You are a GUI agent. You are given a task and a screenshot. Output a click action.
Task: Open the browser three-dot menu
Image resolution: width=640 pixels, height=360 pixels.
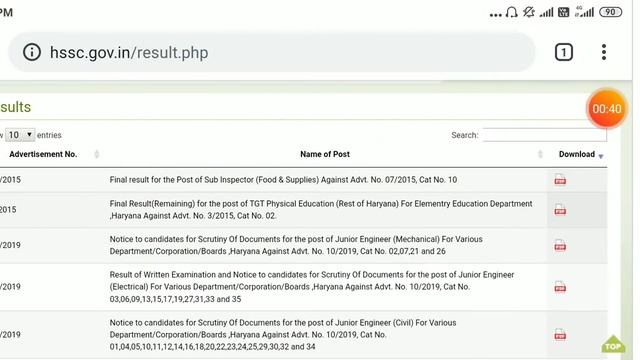click(x=604, y=52)
